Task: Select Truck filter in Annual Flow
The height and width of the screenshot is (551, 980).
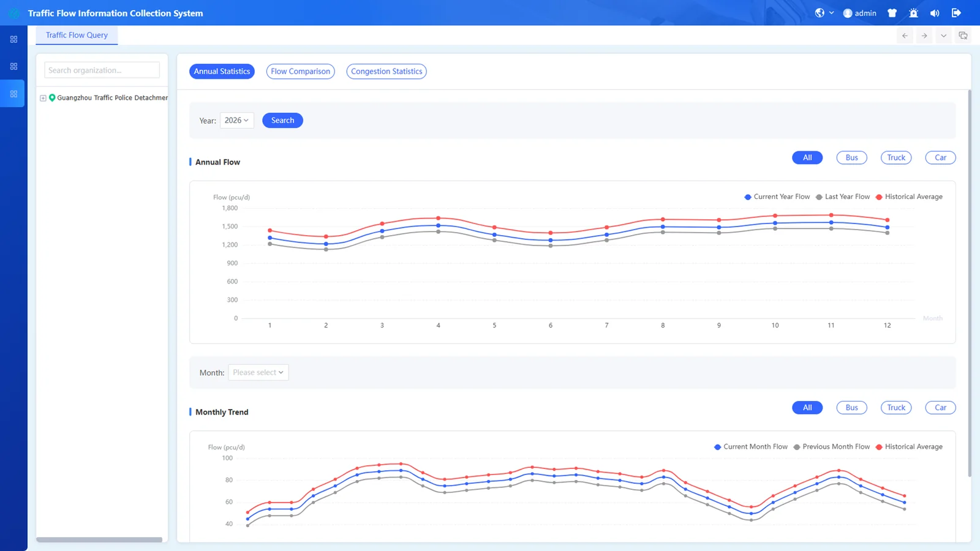Action: [896, 158]
